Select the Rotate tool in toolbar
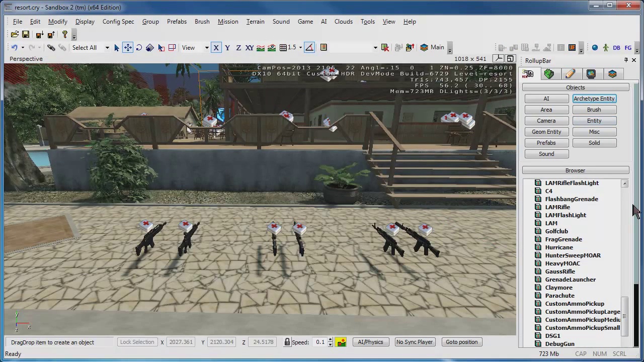The width and height of the screenshot is (644, 362). (139, 48)
